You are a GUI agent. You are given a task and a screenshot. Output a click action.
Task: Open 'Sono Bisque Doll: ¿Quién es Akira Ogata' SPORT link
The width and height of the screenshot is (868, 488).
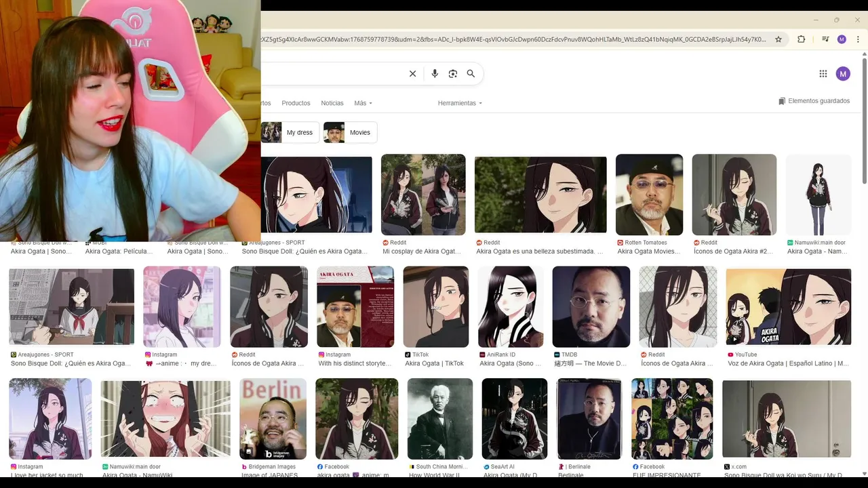305,251
